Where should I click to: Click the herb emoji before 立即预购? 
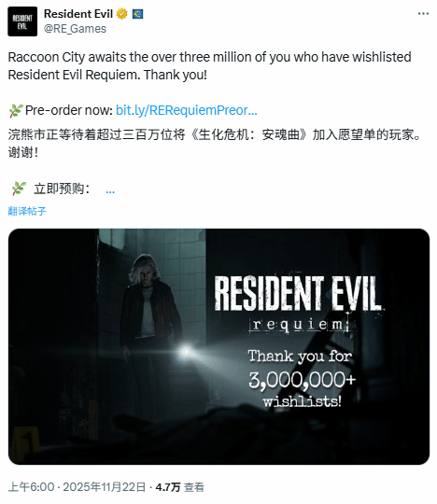click(x=19, y=189)
